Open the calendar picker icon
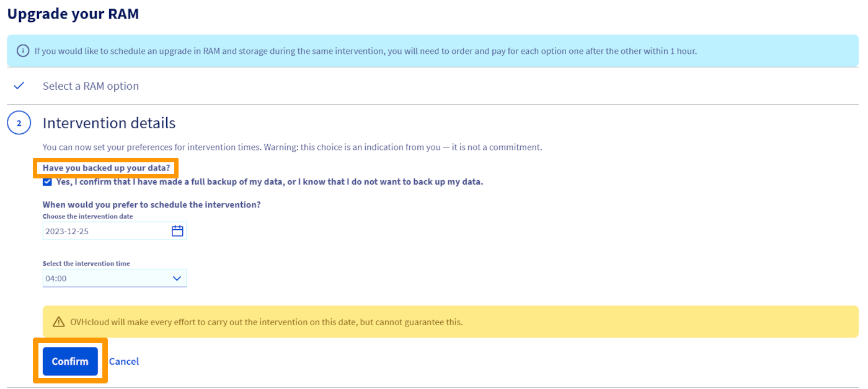 click(x=177, y=231)
